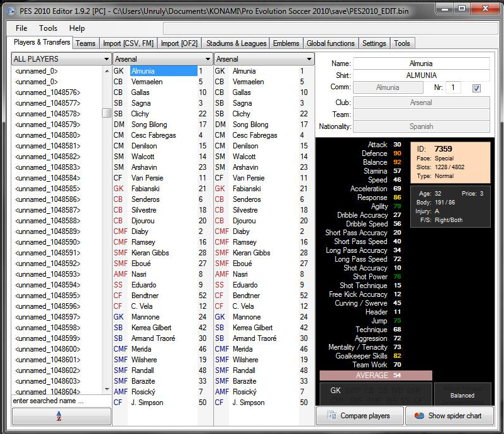Click the Balanced play style box
The height and width of the screenshot is (434, 504).
(462, 395)
